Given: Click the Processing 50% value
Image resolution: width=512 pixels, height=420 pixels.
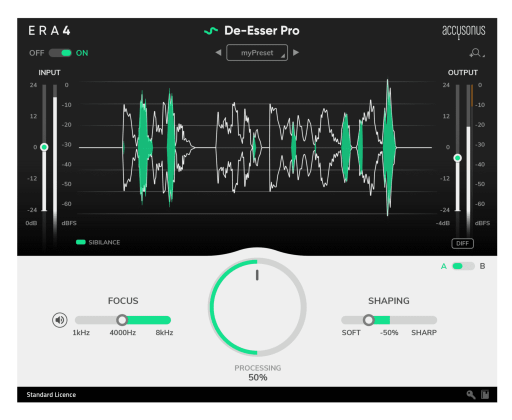Looking at the screenshot, I should pos(258,377).
